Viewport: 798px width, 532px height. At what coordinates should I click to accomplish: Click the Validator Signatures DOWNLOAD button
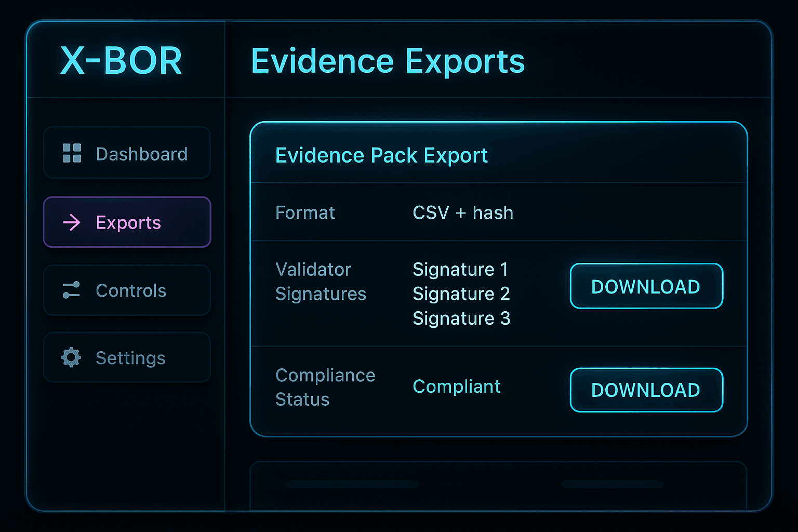coord(646,286)
